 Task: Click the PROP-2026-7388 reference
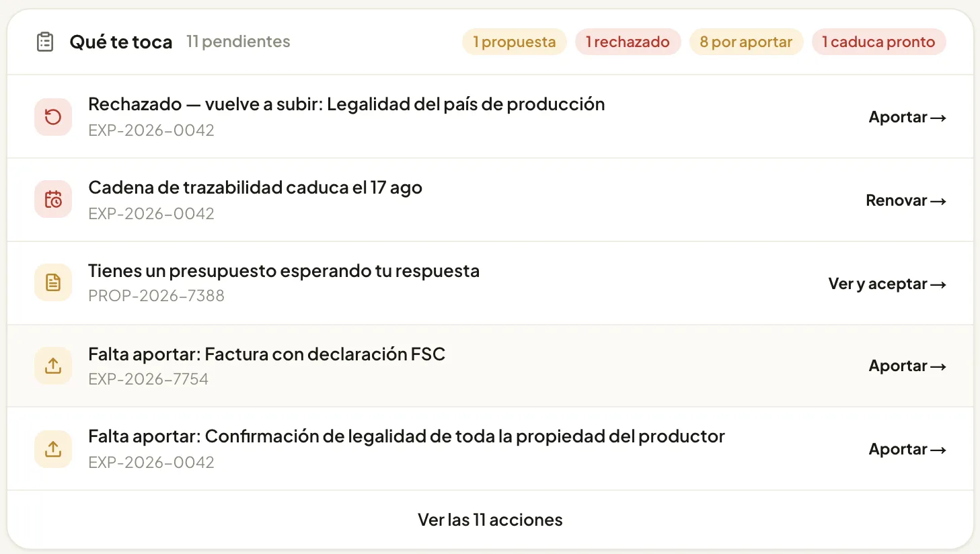pos(156,296)
